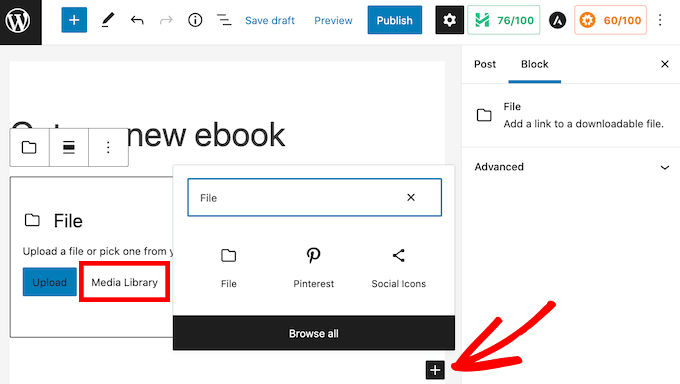Click the blue add block button
Viewport: 680px width, 384px height.
[x=74, y=20]
